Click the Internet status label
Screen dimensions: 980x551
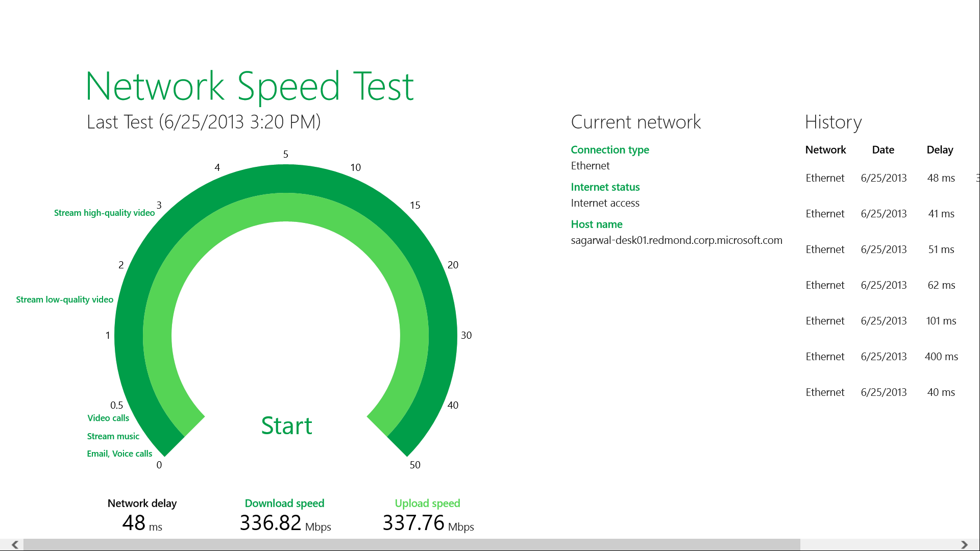(605, 187)
